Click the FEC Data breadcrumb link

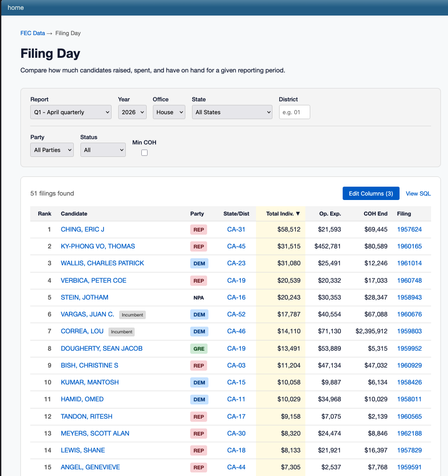[x=32, y=33]
